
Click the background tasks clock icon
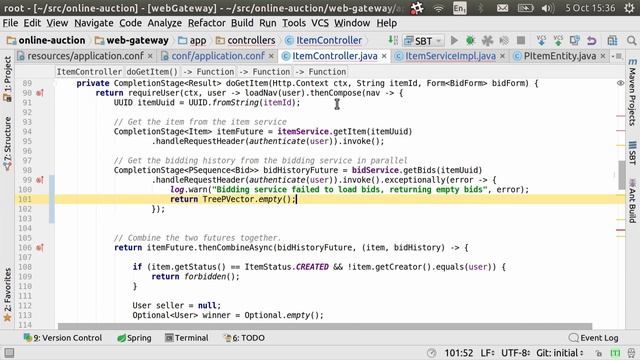coord(431,353)
